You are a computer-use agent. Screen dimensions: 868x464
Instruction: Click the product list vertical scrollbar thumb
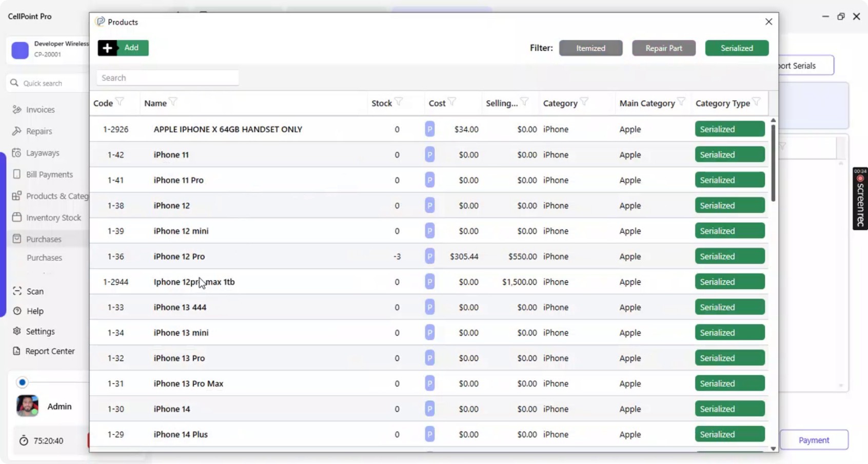(x=773, y=162)
